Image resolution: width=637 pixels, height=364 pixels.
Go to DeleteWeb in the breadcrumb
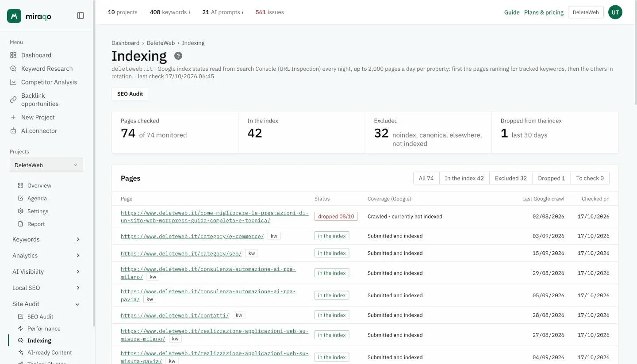coord(161,43)
